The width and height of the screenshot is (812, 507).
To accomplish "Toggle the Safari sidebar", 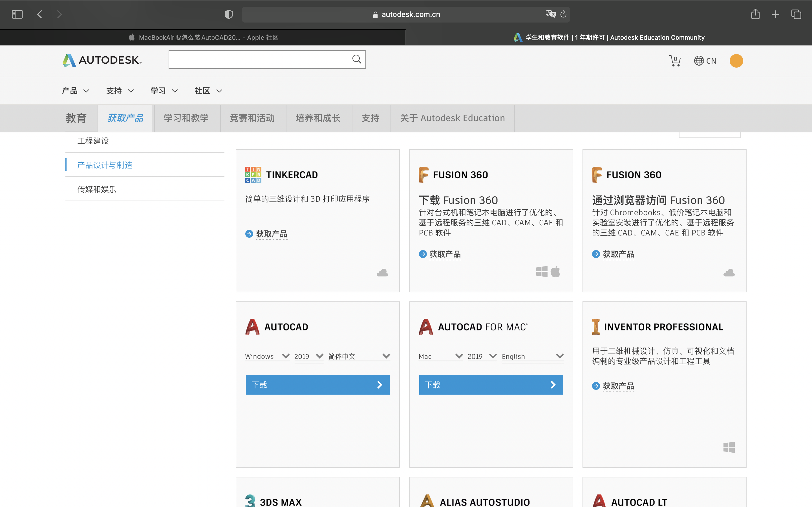I will click(x=17, y=14).
